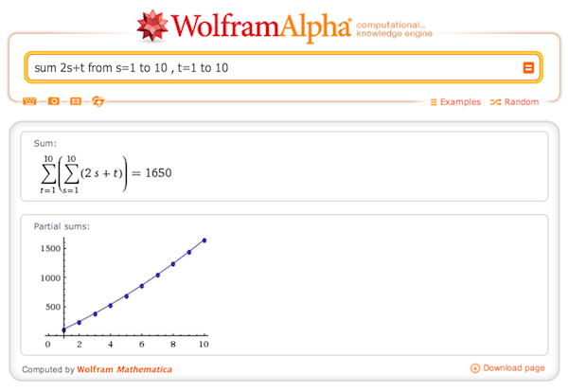The width and height of the screenshot is (568, 392).
Task: Click the 1500 label on the plot axis
Action: (x=50, y=248)
